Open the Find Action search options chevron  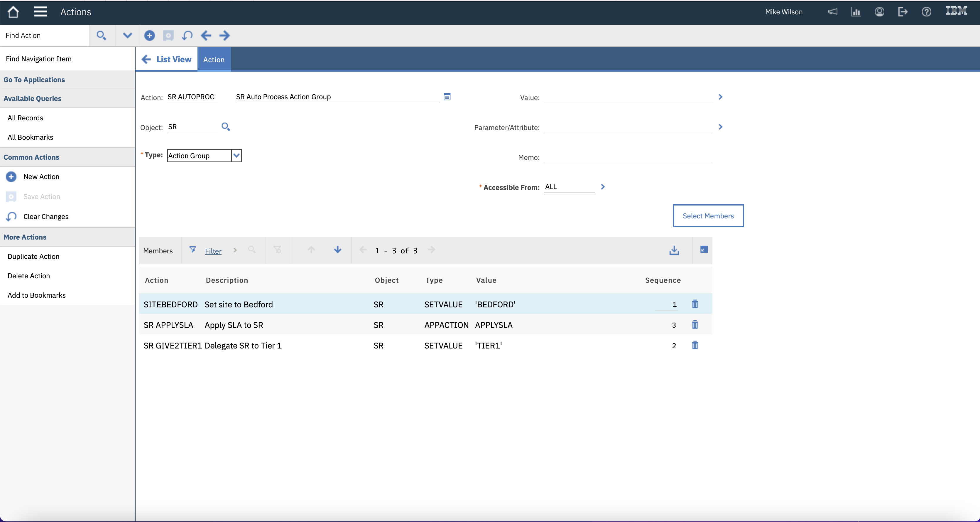(127, 36)
